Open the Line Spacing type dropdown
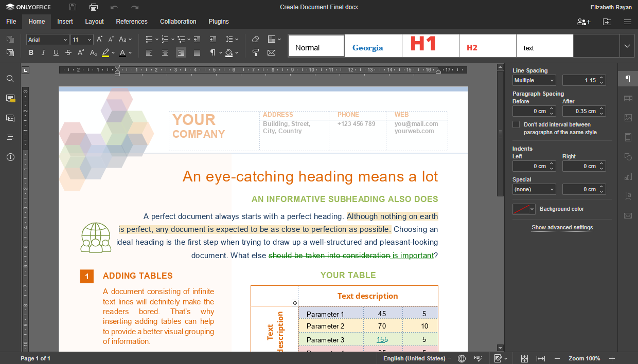This screenshot has height=364, width=638. [x=534, y=80]
